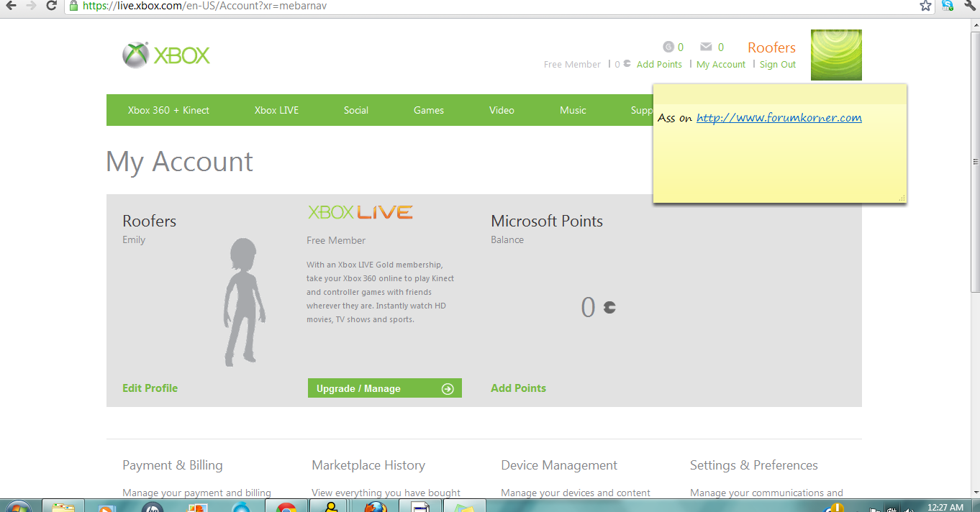This screenshot has height=512, width=980.
Task: Click the Microsoft Points heading
Action: coord(547,221)
